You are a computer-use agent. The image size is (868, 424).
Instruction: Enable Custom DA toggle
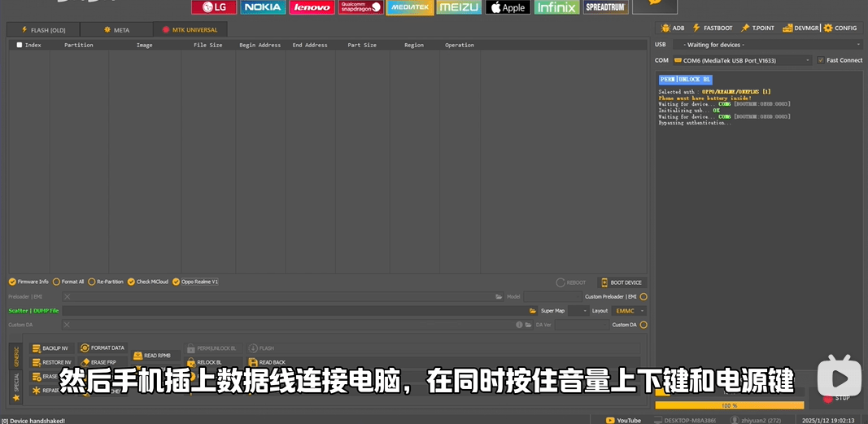point(643,325)
